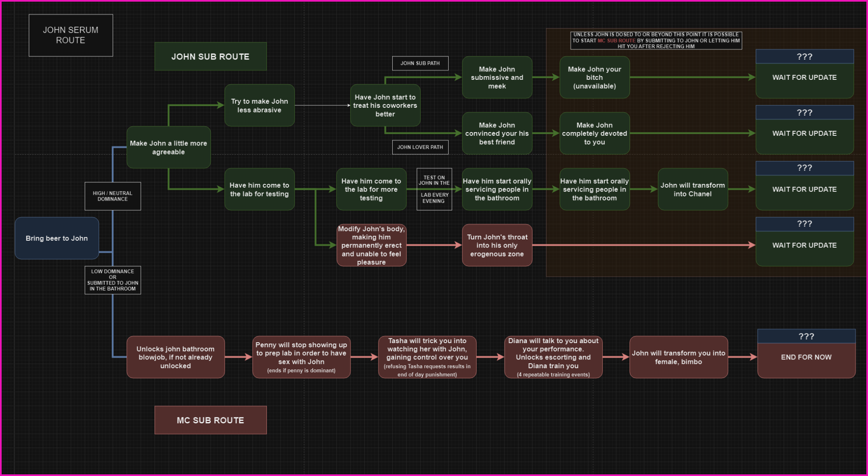Select Make John a little more agreeable node
868x476 pixels.
(x=168, y=148)
